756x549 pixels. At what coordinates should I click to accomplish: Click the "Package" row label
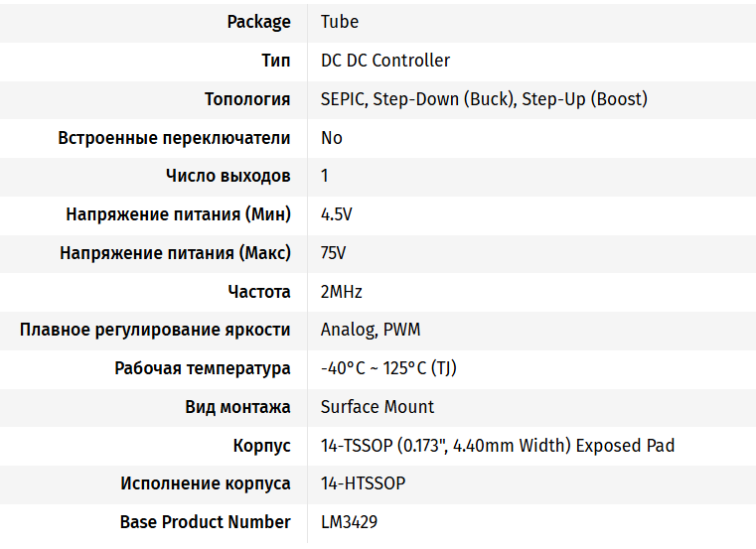[258, 22]
